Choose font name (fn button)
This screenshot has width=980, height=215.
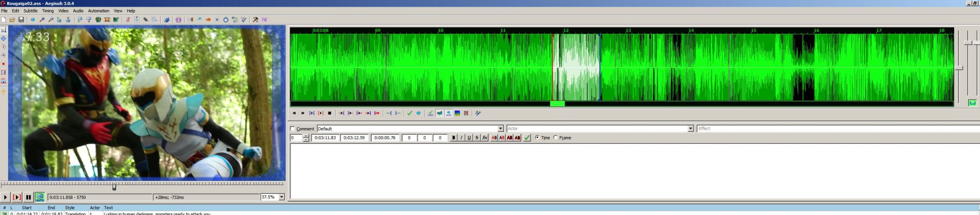(x=485, y=138)
